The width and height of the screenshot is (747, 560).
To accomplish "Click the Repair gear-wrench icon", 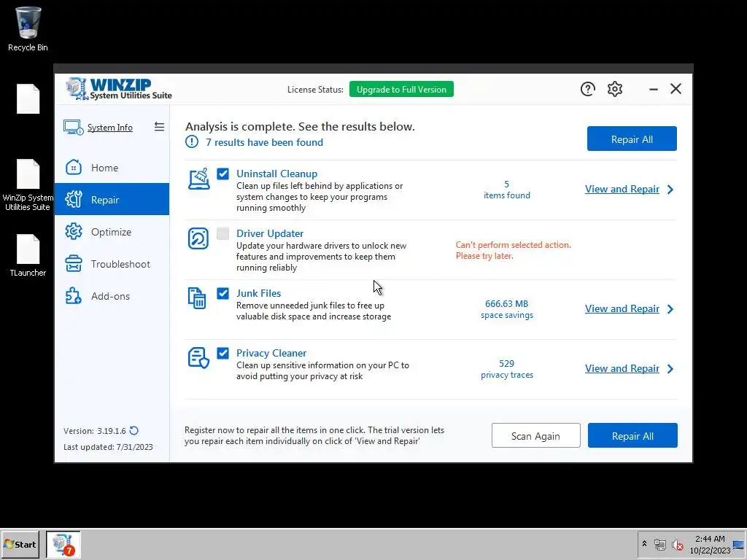I will click(x=74, y=200).
